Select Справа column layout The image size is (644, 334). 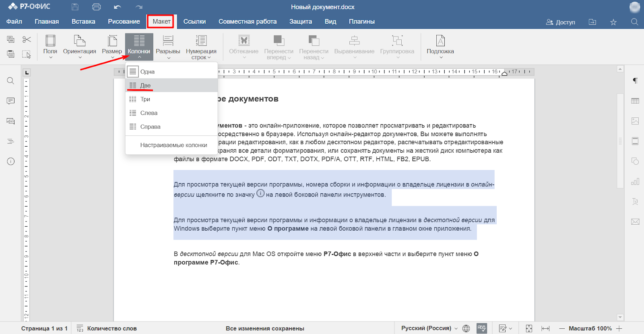171,127
